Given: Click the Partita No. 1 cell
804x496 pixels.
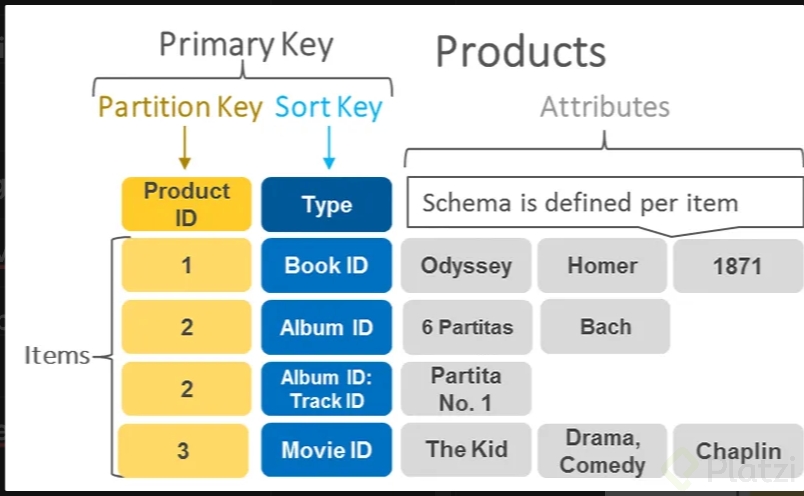Looking at the screenshot, I should click(x=466, y=389).
